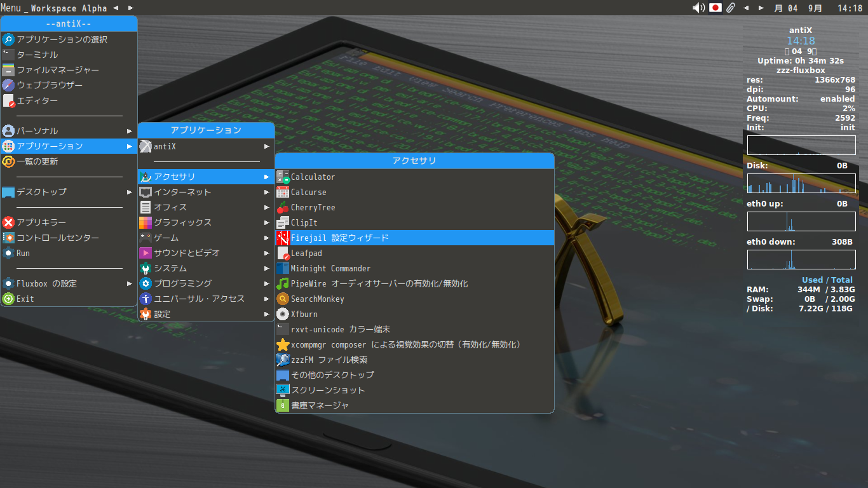Click the Workspace Alpha label

[x=69, y=8]
